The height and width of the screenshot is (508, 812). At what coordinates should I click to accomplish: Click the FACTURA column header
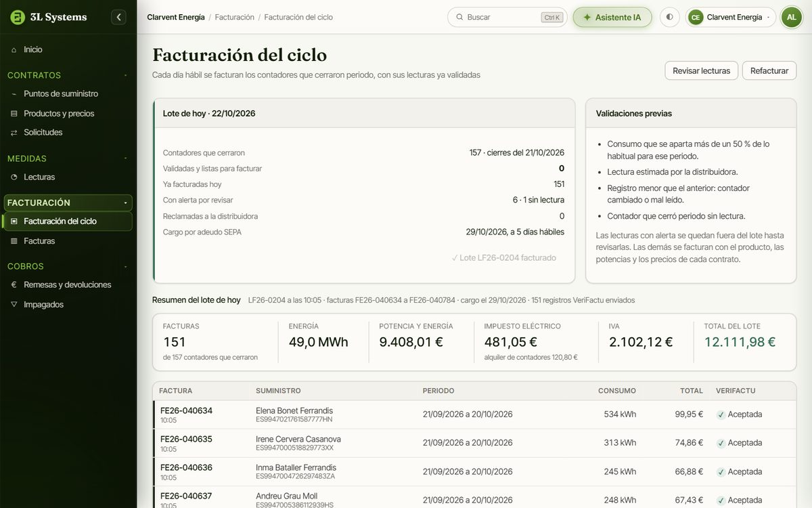click(x=176, y=391)
